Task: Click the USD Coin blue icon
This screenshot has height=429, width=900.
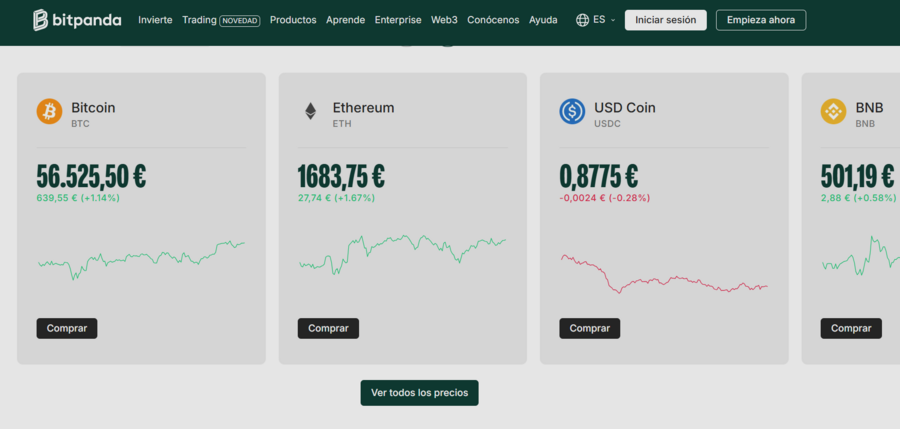Action: (572, 111)
